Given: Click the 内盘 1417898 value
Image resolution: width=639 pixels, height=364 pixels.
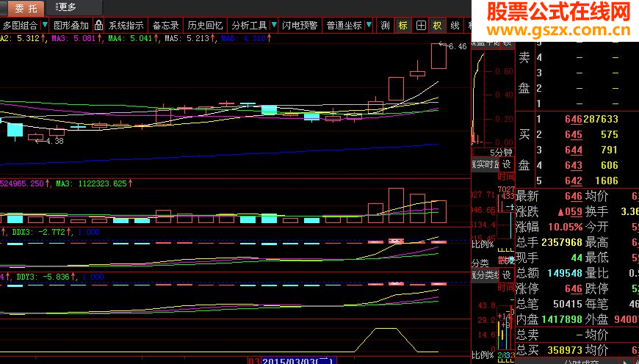Looking at the screenshot, I should pyautogui.click(x=562, y=319).
